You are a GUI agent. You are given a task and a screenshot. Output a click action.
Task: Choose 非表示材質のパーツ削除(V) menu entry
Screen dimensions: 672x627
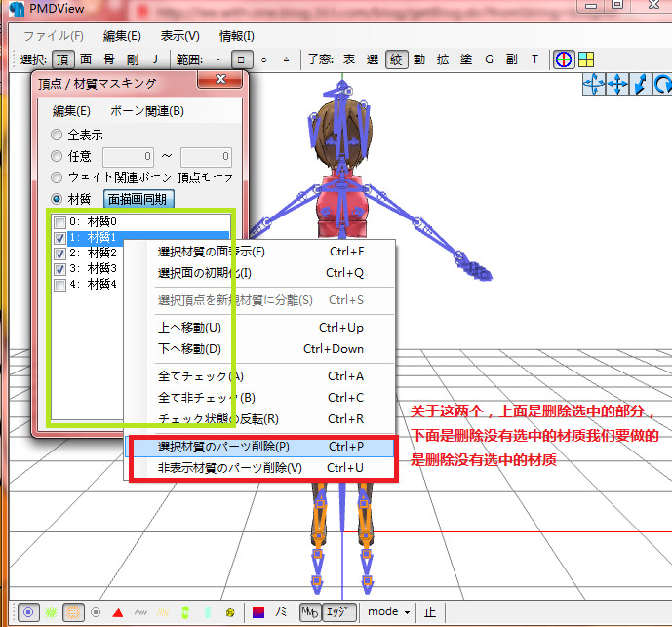point(263,468)
